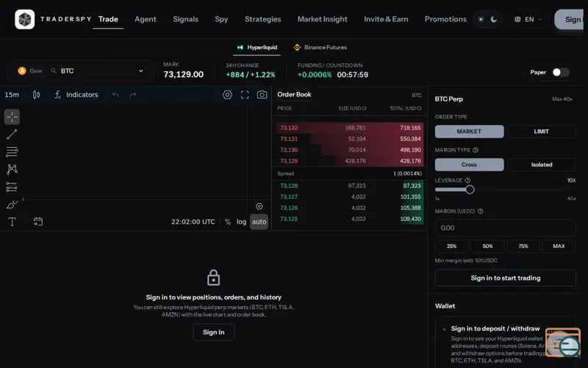Select the trend line drawing tool

pyautogui.click(x=12, y=134)
